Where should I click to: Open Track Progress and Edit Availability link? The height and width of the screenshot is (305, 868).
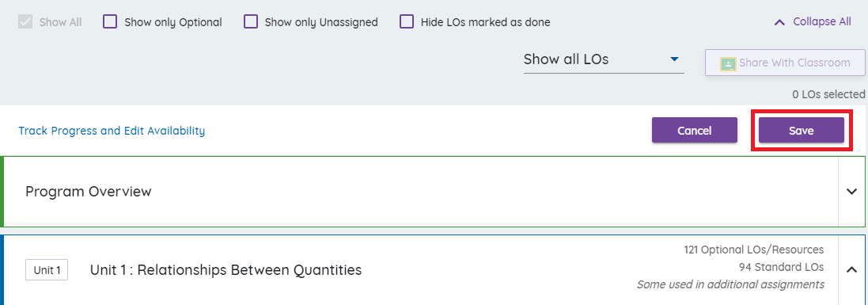point(112,131)
